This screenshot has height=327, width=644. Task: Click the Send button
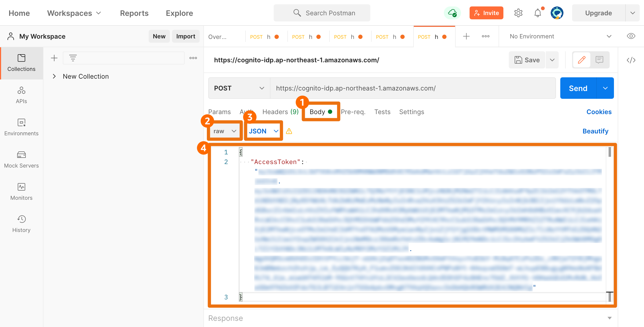[x=578, y=88]
